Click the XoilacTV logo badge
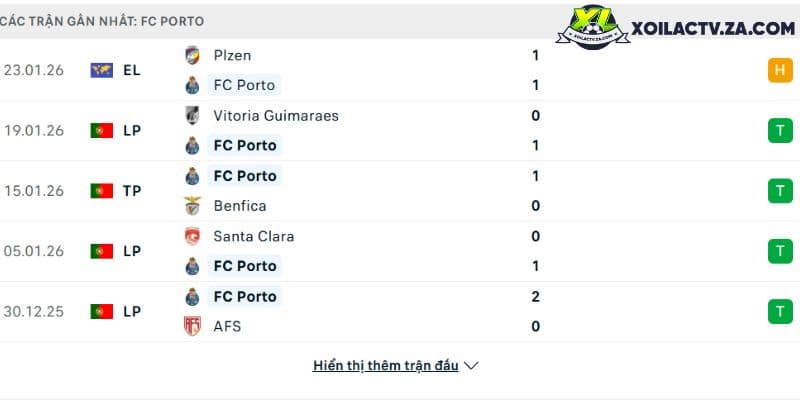The height and width of the screenshot is (400, 800). click(x=592, y=28)
